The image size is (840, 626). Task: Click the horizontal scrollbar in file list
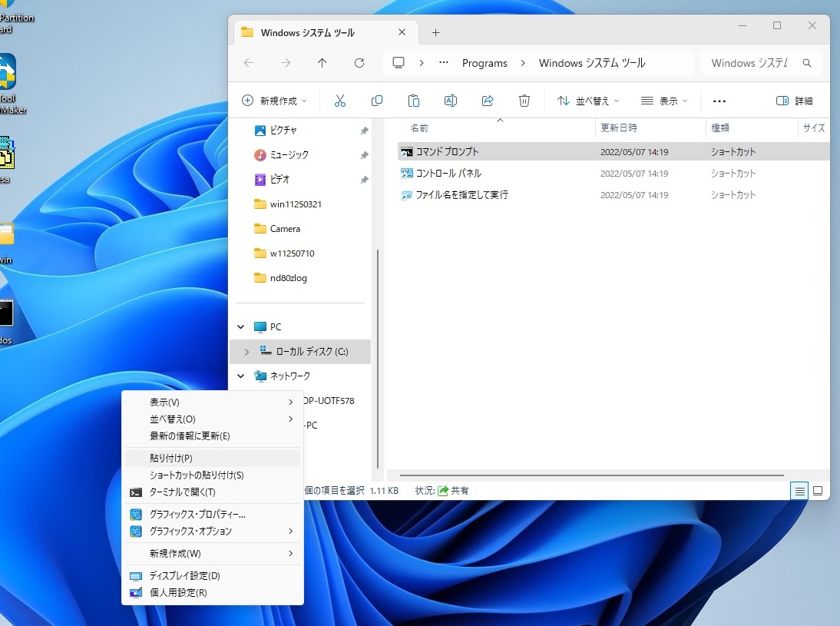591,475
